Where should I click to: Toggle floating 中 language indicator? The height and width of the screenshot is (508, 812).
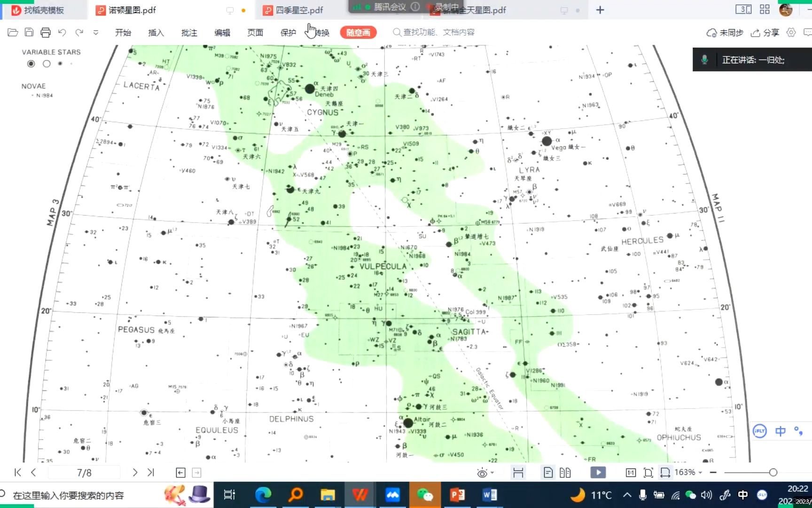coord(781,431)
